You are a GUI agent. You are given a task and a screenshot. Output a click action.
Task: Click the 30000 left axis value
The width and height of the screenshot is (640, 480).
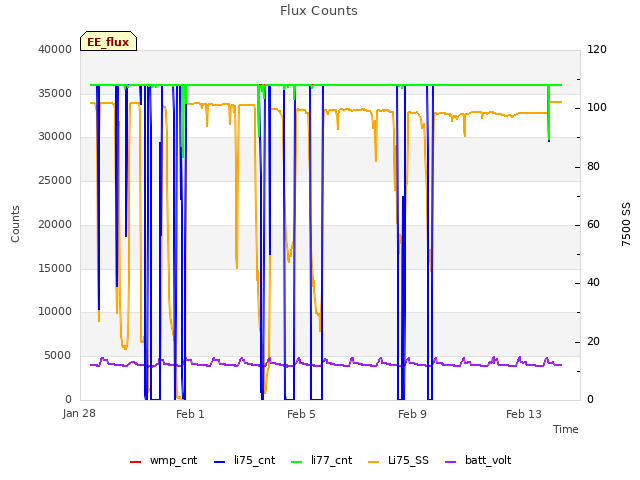point(55,137)
